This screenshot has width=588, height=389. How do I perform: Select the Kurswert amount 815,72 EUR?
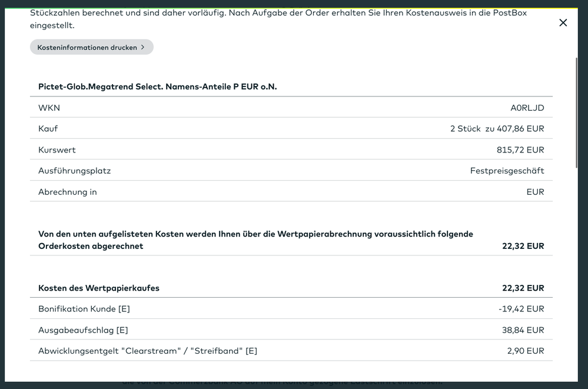point(520,149)
